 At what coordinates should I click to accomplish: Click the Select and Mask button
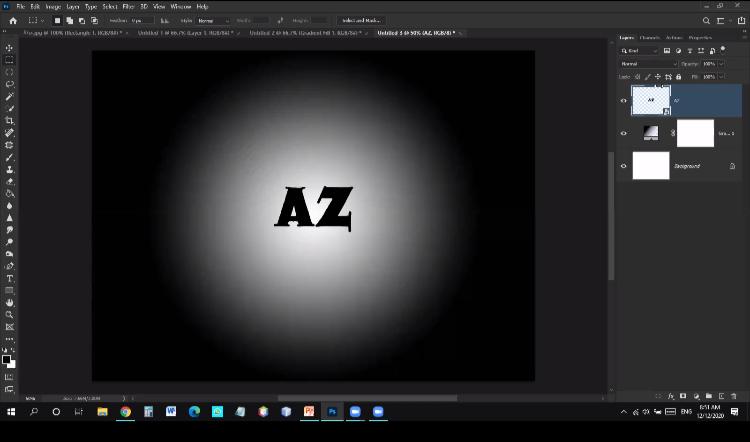tap(361, 20)
